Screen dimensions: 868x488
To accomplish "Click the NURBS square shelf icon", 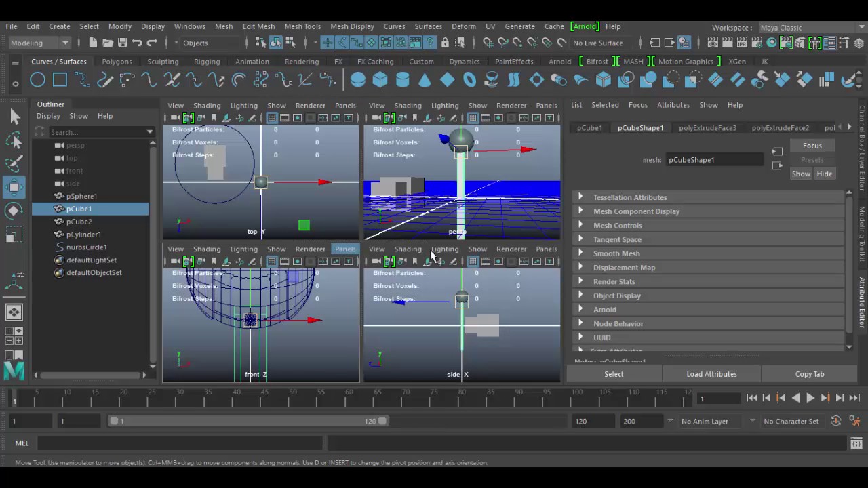I will coord(60,80).
